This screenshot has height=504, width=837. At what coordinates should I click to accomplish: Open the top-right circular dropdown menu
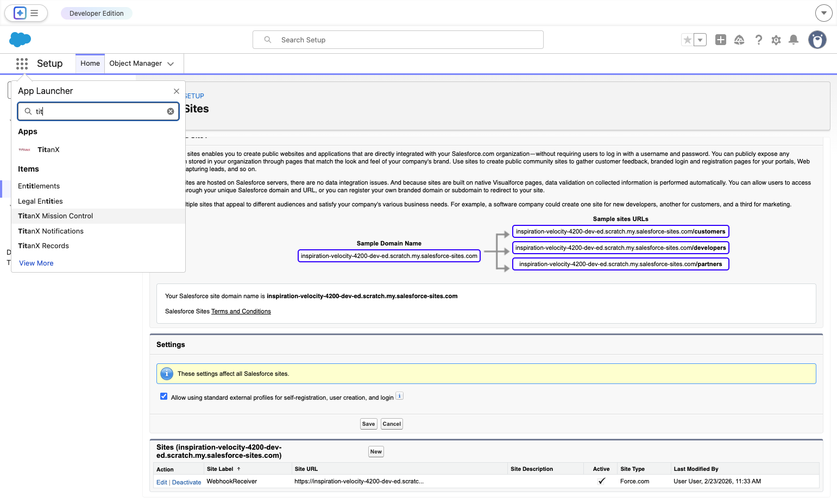click(x=824, y=13)
